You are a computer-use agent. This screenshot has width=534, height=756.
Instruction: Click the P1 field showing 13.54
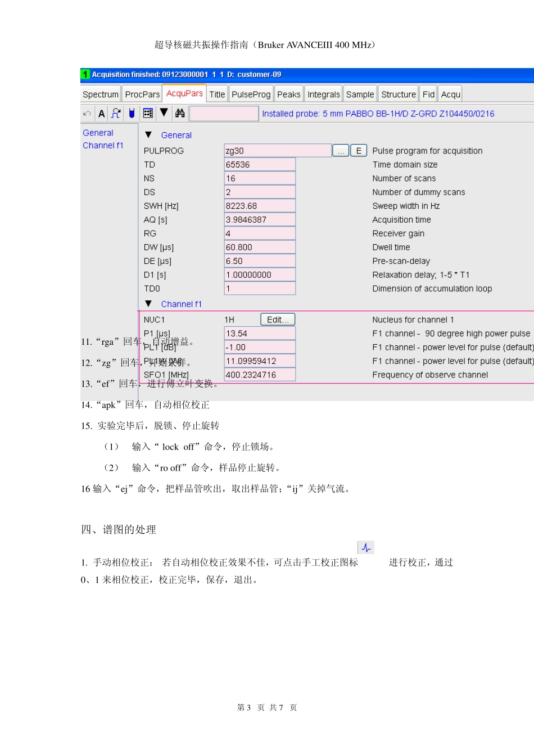[x=260, y=334]
